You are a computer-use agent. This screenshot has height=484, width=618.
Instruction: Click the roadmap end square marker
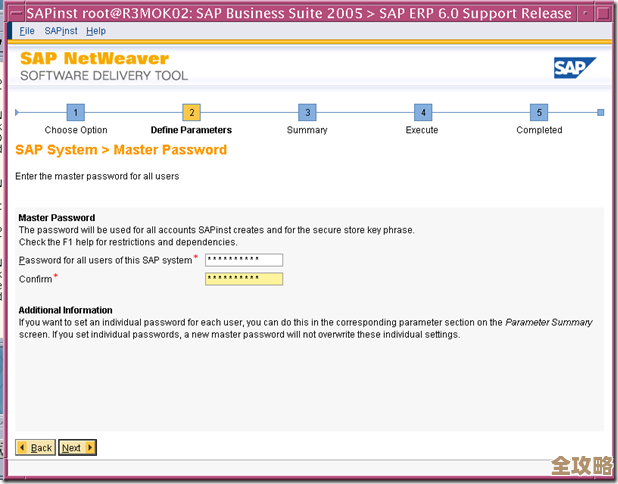point(600,112)
